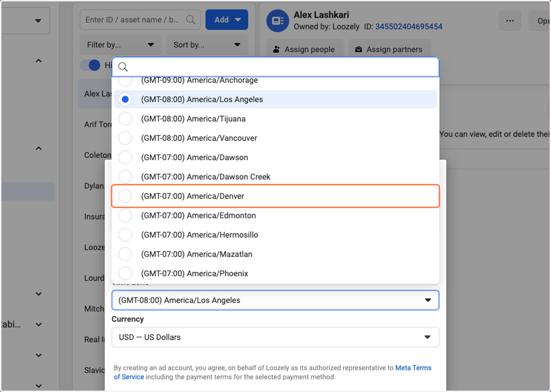Click the timezone search field

tap(275, 67)
